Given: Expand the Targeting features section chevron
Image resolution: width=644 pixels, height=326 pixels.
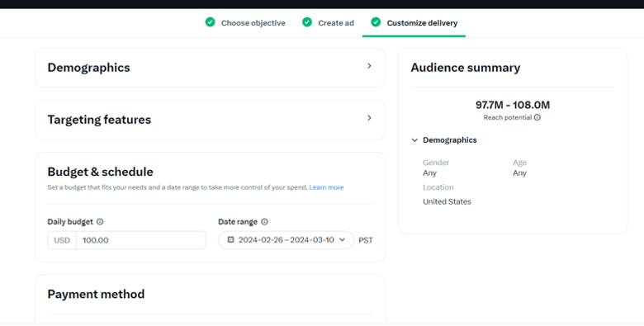Looking at the screenshot, I should pos(369,118).
